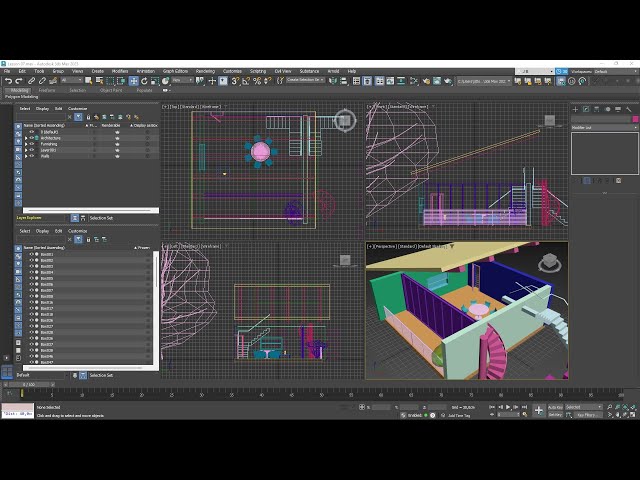The width and height of the screenshot is (640, 480).
Task: Click the Unlink Selection tool
Action: click(x=42, y=81)
